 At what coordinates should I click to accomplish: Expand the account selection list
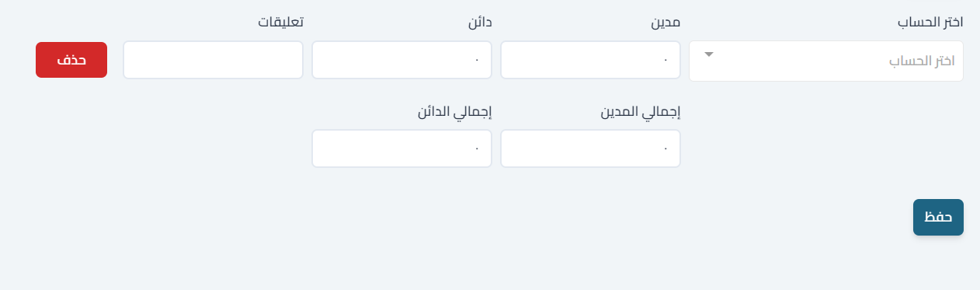tap(708, 54)
